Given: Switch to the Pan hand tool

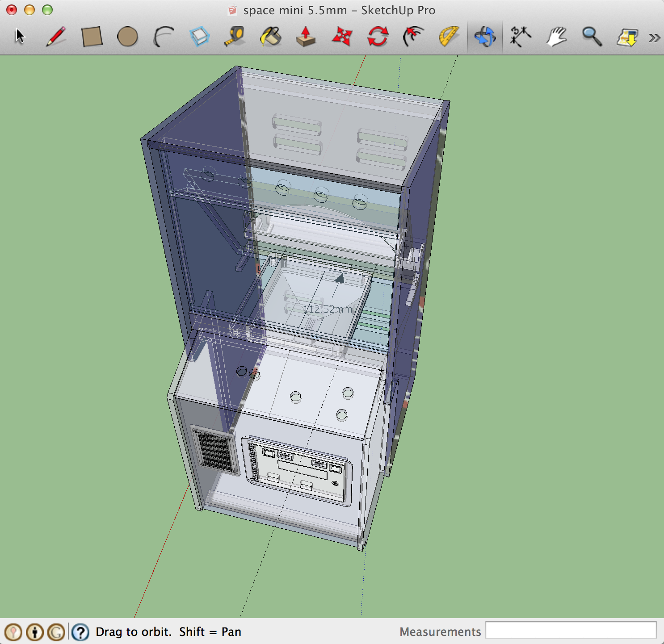Looking at the screenshot, I should click(x=556, y=37).
